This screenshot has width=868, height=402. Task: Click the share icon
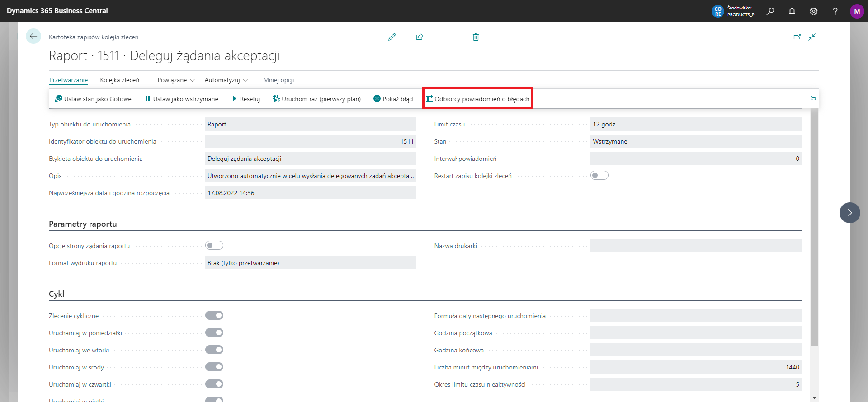pos(420,37)
